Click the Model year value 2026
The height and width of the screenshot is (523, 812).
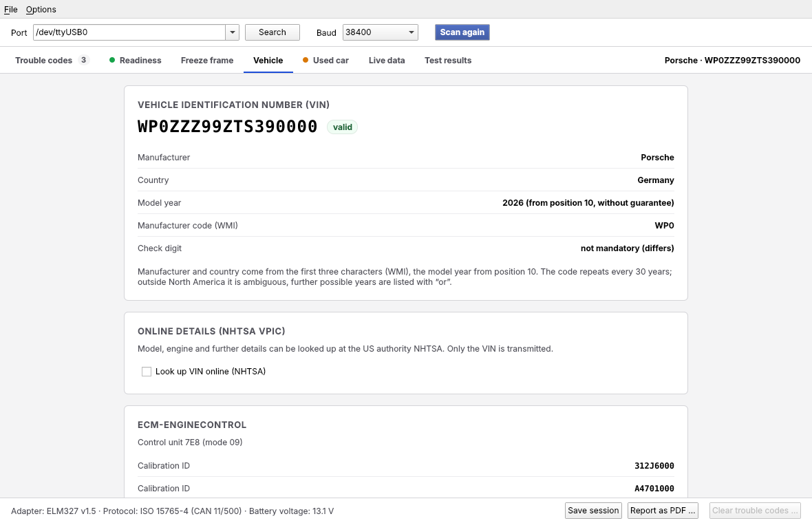click(x=588, y=203)
